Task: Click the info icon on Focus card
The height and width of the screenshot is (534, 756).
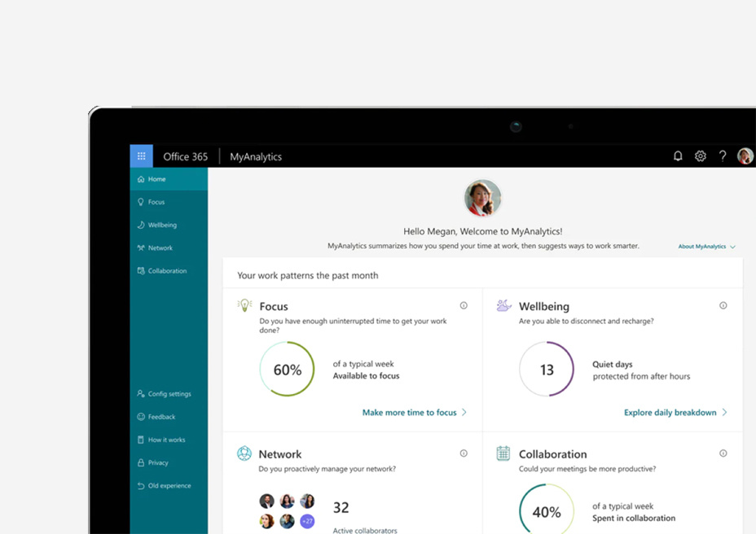Action: tap(464, 306)
